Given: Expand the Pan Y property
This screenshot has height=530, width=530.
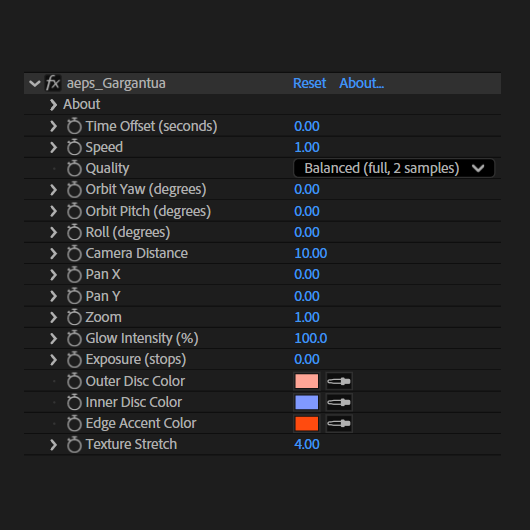Looking at the screenshot, I should point(53,296).
